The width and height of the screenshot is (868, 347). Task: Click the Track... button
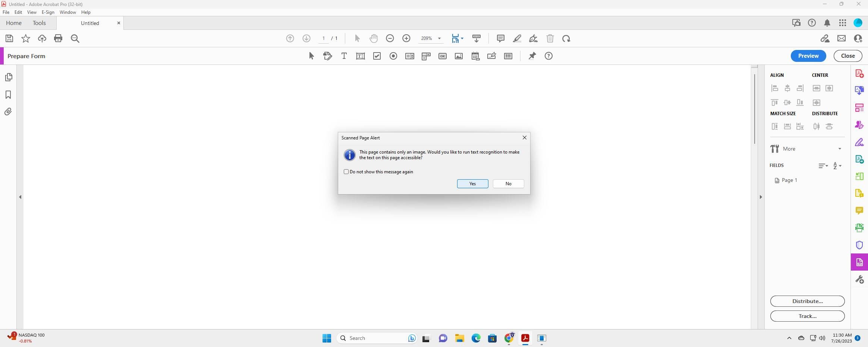pyautogui.click(x=807, y=316)
